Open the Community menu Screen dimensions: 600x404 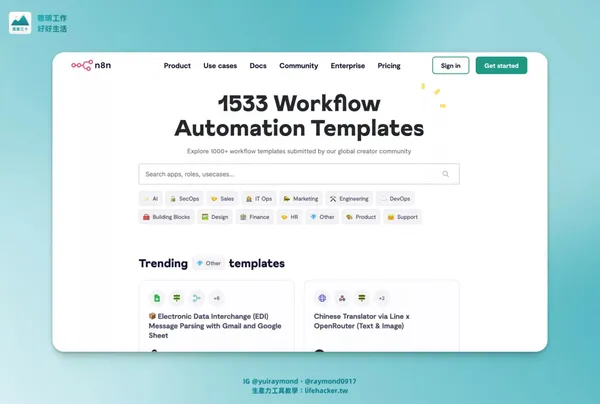(298, 66)
